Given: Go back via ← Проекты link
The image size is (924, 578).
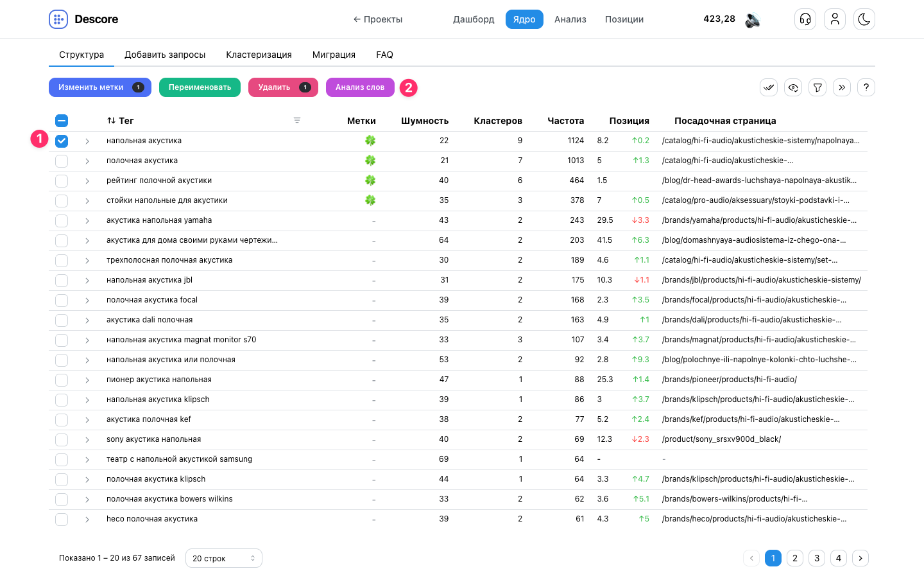Looking at the screenshot, I should pos(378,19).
